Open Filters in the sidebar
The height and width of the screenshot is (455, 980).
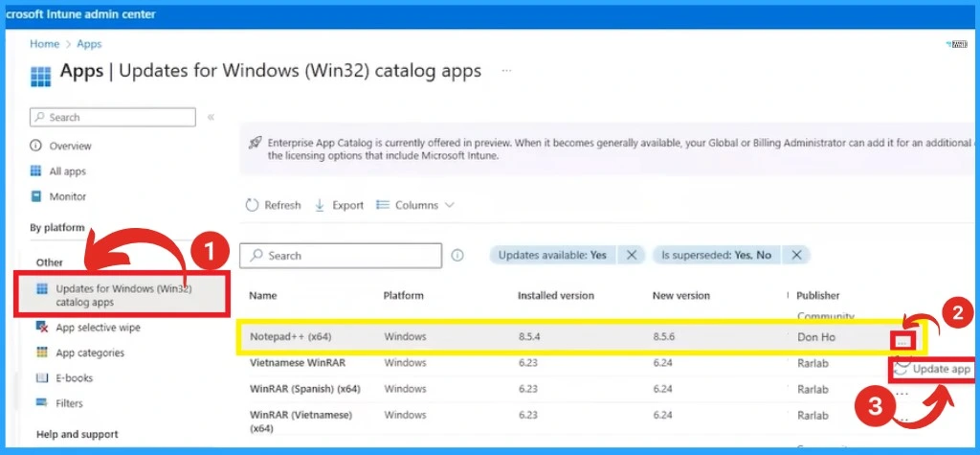click(x=69, y=403)
